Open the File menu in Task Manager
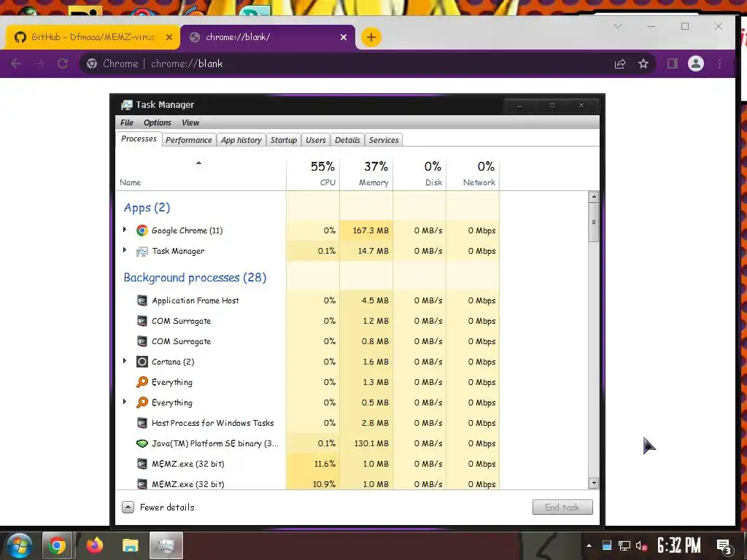 coord(127,122)
